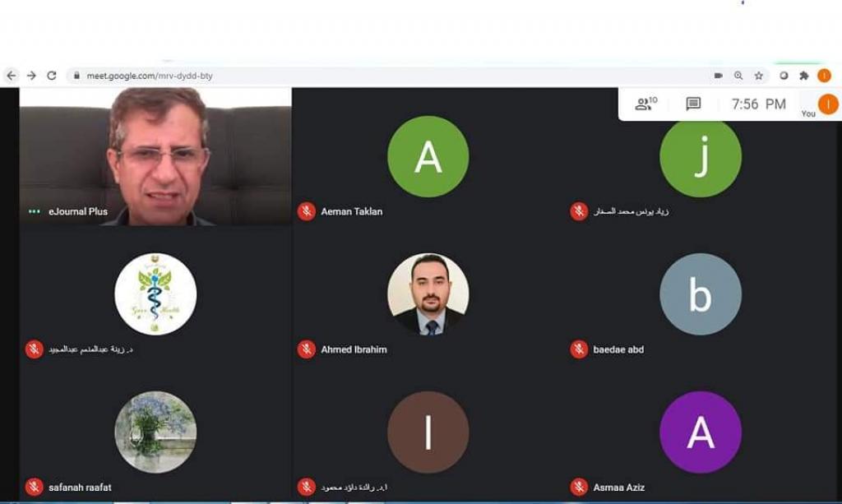The image size is (842, 504).
Task: Click the Chrome profile avatar
Action: tap(824, 76)
